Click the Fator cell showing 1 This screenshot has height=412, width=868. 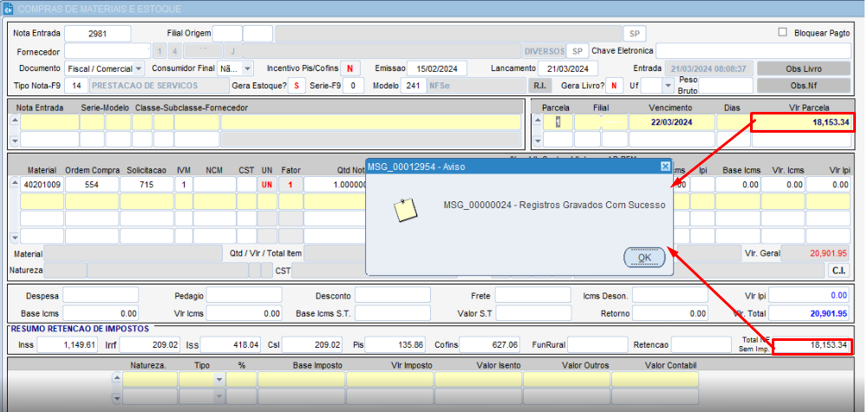coord(290,185)
